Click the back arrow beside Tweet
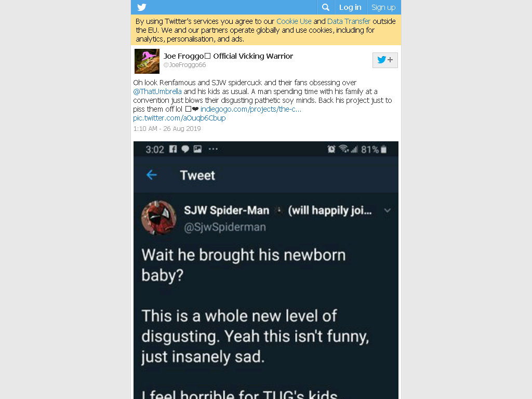This screenshot has height=399, width=532. click(x=152, y=175)
